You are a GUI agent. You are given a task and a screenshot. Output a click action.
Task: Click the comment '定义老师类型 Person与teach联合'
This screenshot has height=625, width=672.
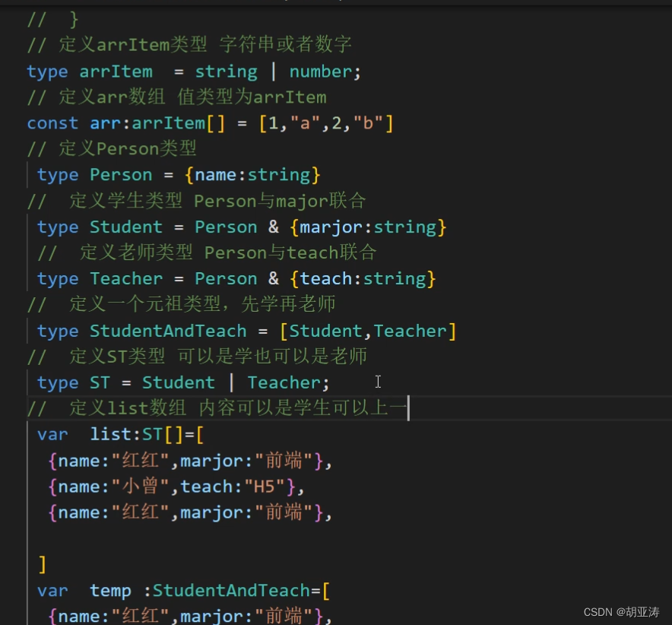coord(208,252)
